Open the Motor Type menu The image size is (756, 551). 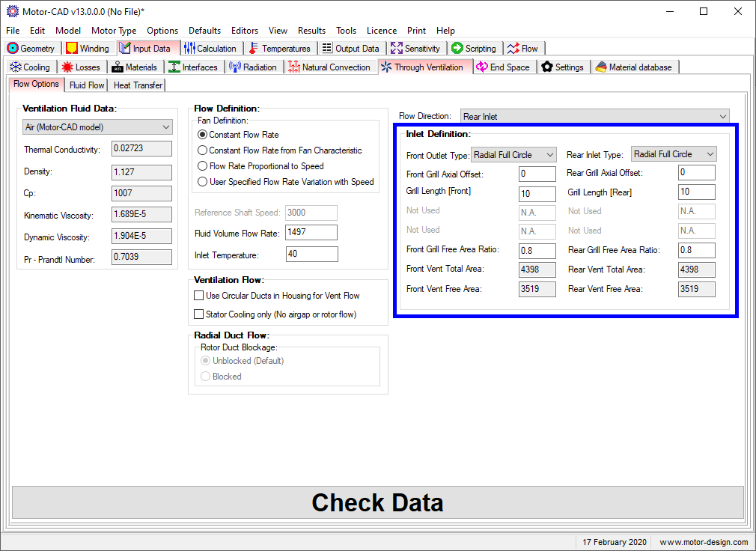114,31
